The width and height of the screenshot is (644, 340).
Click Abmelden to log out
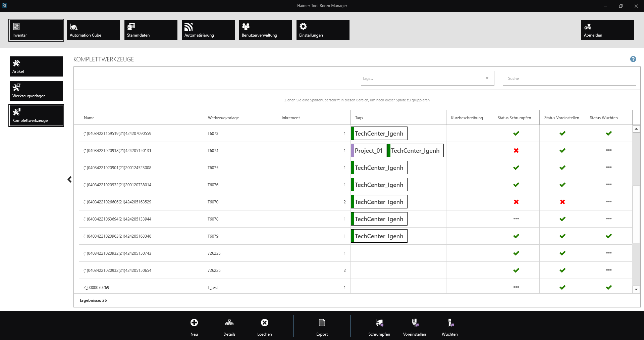tap(608, 30)
